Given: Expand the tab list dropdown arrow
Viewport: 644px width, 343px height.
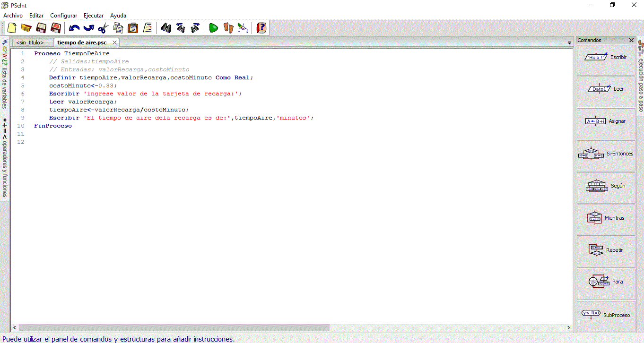Looking at the screenshot, I should pyautogui.click(x=569, y=43).
